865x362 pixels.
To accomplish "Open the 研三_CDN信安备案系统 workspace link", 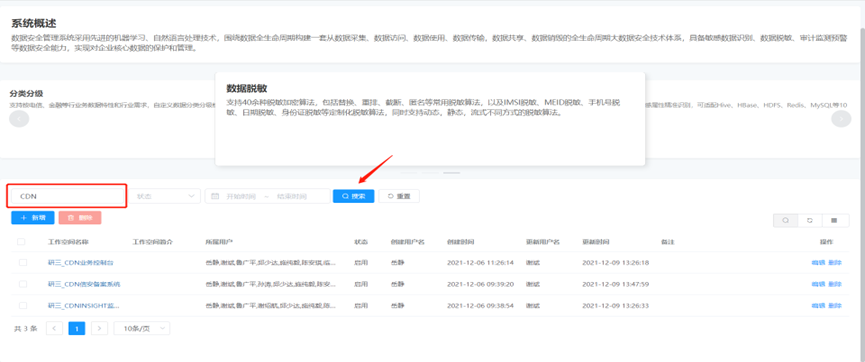I will coord(84,284).
